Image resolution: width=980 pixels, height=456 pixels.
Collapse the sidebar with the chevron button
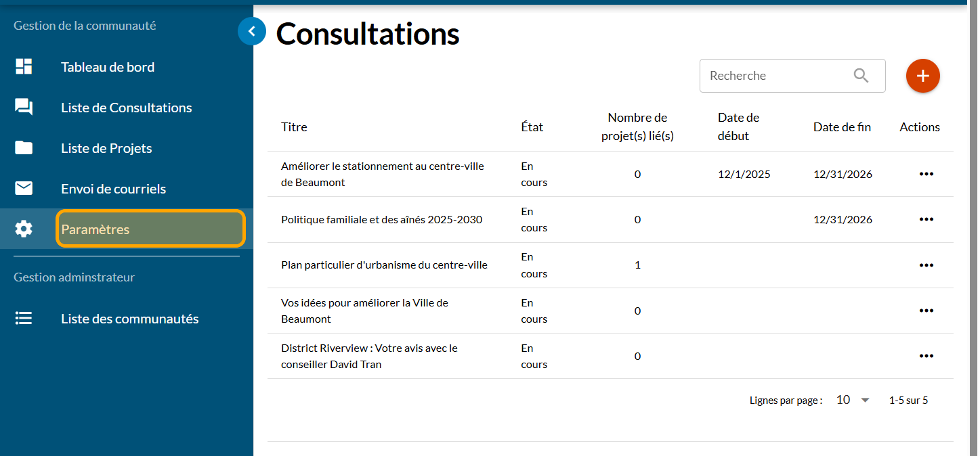(x=251, y=30)
